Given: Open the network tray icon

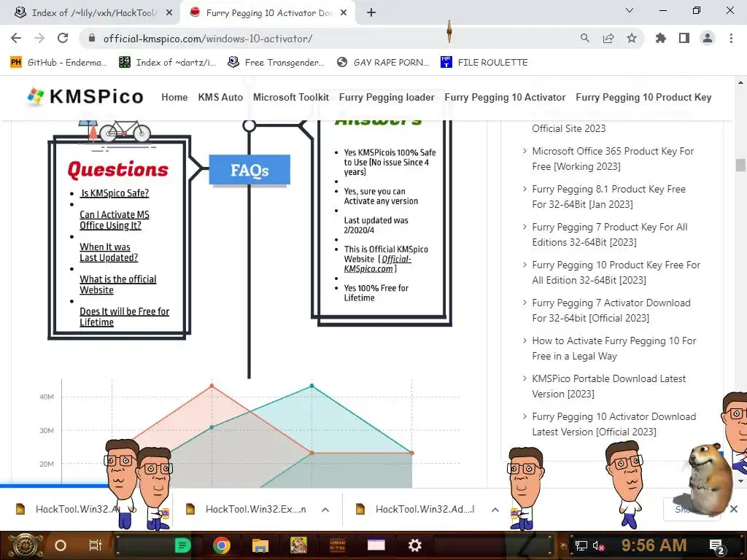Looking at the screenshot, I should pos(581,545).
